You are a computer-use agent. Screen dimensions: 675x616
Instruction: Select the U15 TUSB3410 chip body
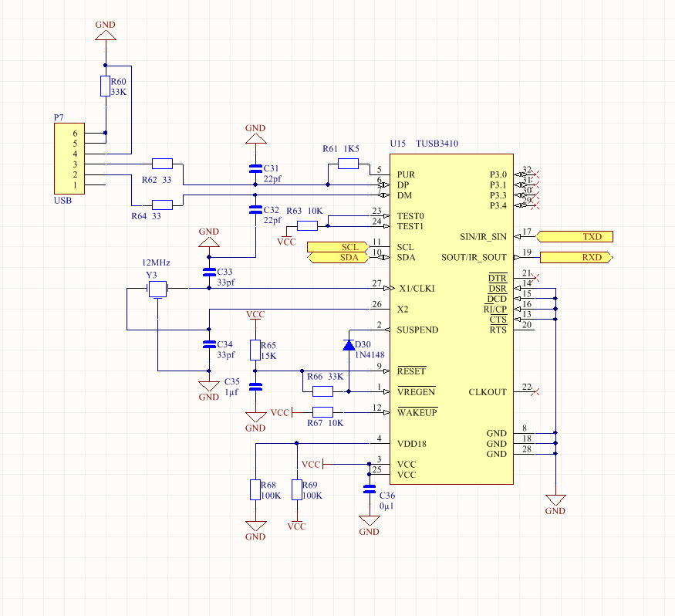pos(451,319)
